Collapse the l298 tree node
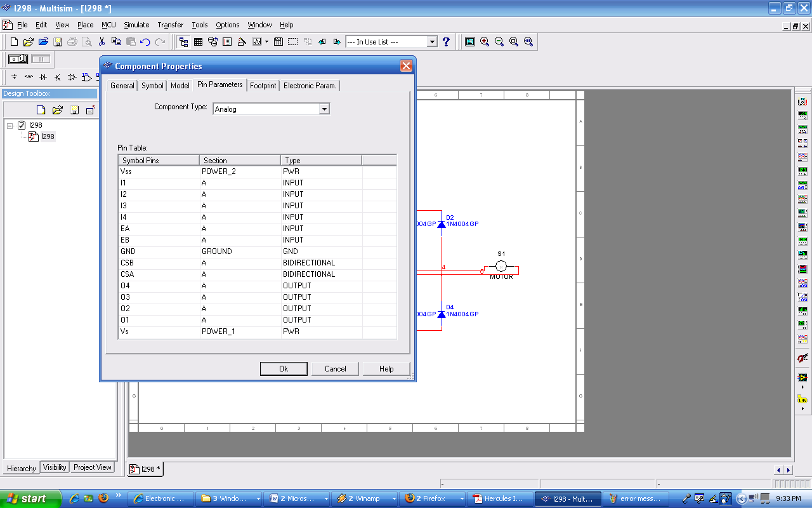 [x=10, y=125]
